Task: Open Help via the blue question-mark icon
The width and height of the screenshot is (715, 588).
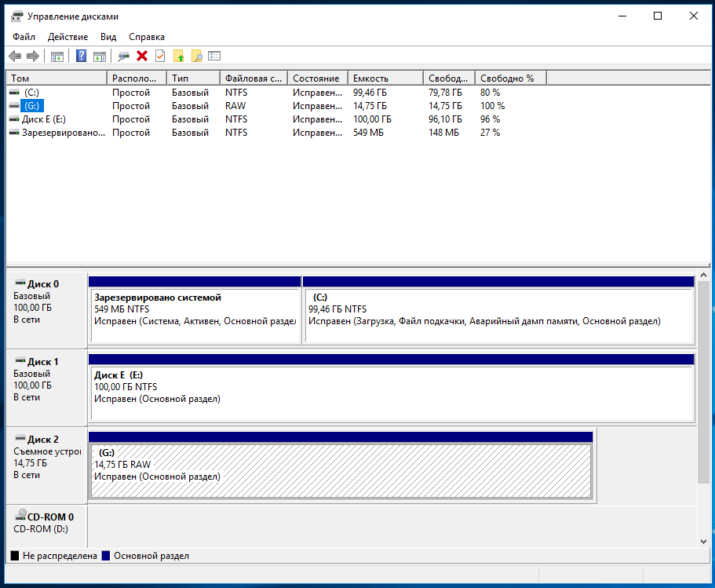Action: click(81, 56)
